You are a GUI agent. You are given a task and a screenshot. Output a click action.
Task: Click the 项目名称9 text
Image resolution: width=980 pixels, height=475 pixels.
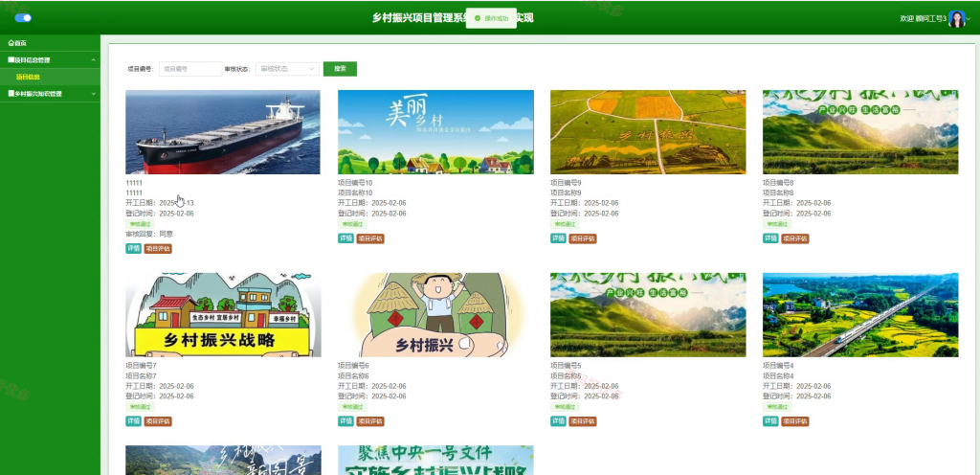click(566, 193)
